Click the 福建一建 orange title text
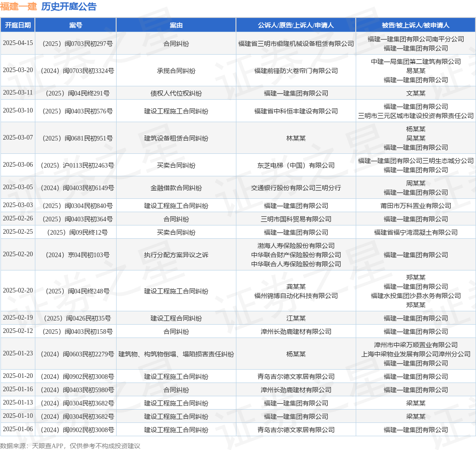Screen dimensions: 476x450 point(18,6)
